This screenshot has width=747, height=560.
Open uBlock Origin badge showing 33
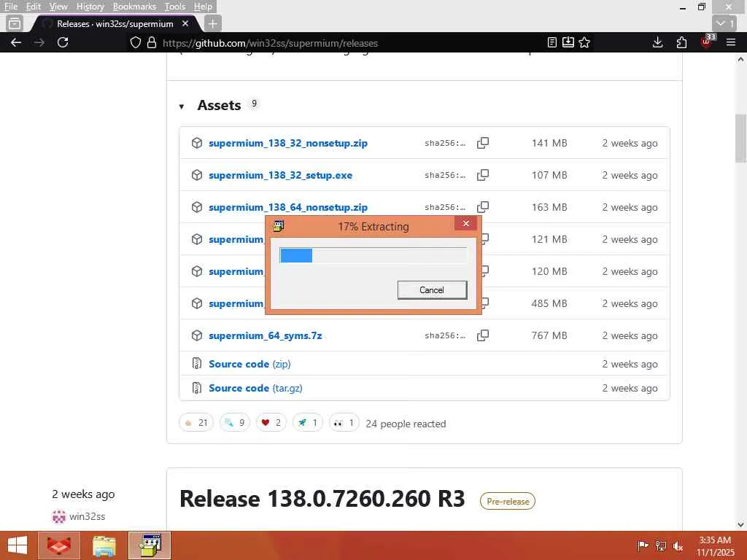pos(707,41)
